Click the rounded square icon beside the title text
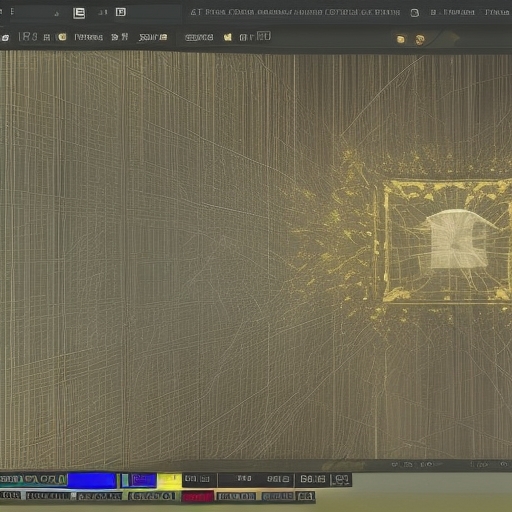The height and width of the screenshot is (512, 512). pyautogui.click(x=415, y=13)
